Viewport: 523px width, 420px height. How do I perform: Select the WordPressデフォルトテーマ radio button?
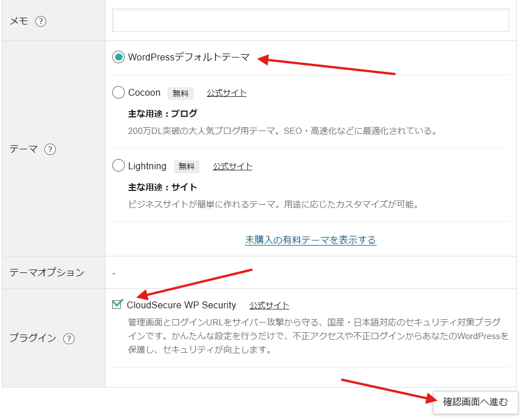coord(119,57)
